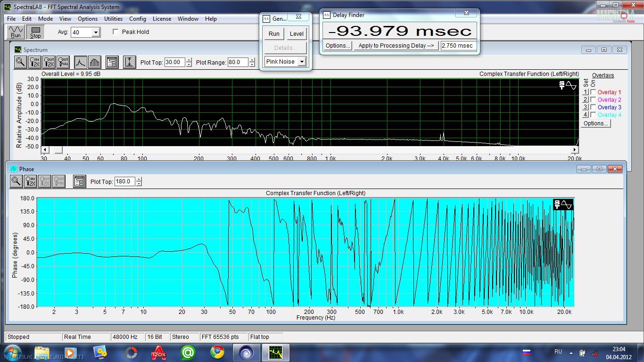Click Set button 1 for Overlay 1
This screenshot has width=644, height=362.
tap(586, 92)
